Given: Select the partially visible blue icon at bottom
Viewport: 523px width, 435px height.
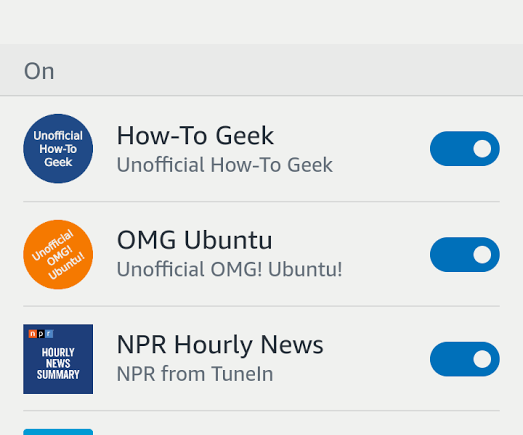Looking at the screenshot, I should (58, 432).
